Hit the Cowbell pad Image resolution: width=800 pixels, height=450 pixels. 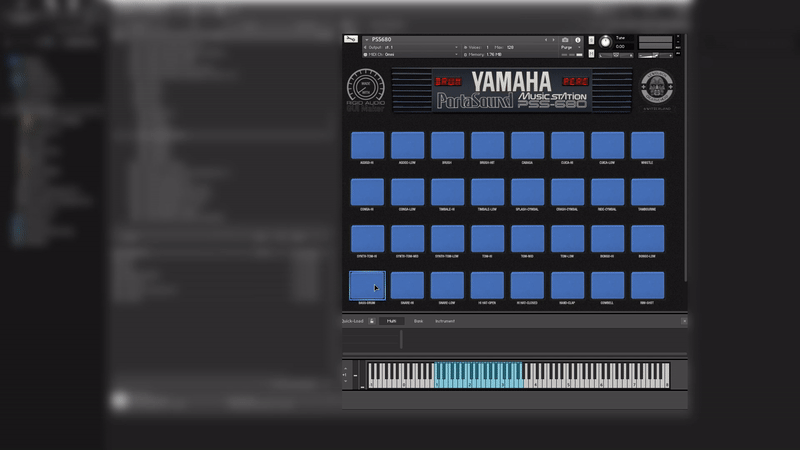click(x=607, y=285)
